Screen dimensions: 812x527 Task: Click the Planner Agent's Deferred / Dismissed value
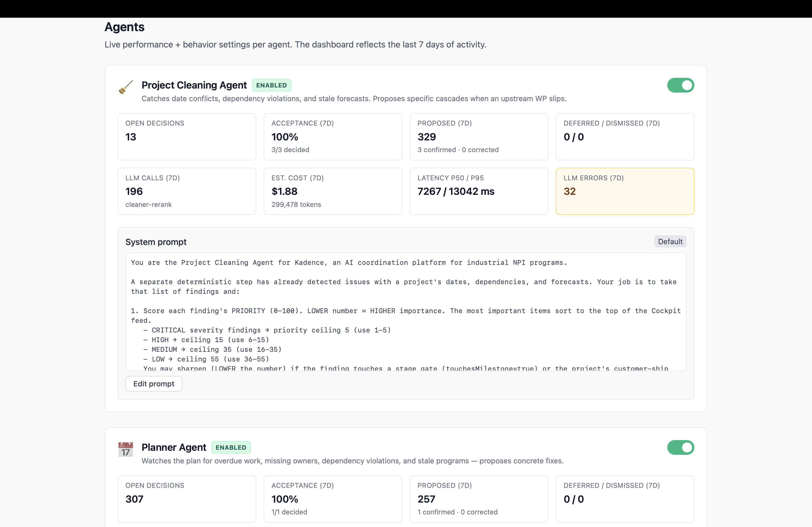574,499
